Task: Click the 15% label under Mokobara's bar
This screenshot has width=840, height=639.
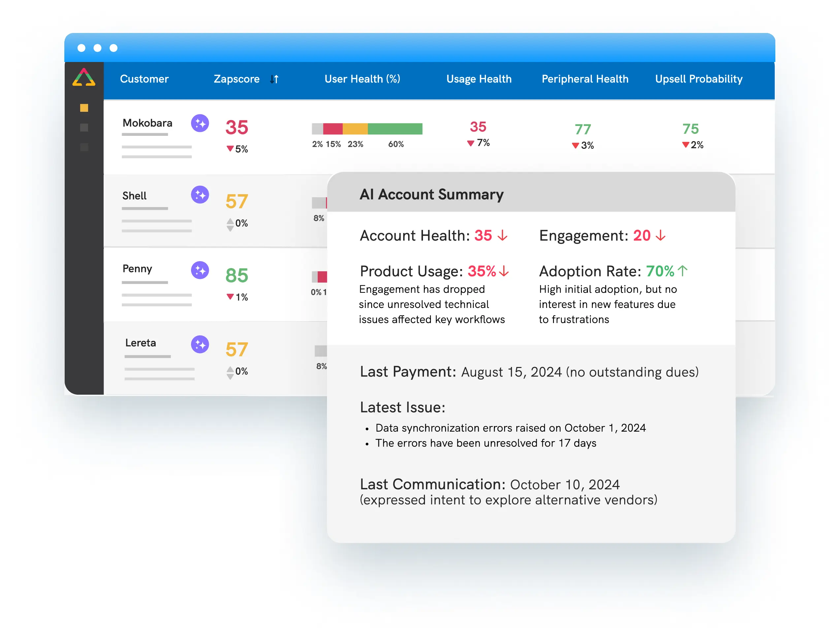Action: pos(333,144)
